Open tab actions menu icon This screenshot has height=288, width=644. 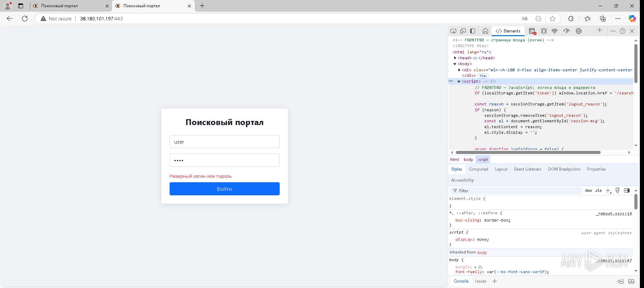(21, 6)
